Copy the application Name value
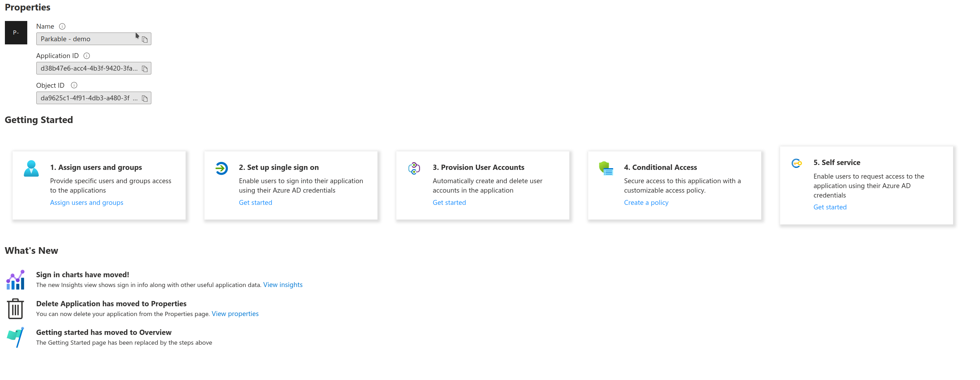Screen dimensions: 980x380 click(x=145, y=39)
